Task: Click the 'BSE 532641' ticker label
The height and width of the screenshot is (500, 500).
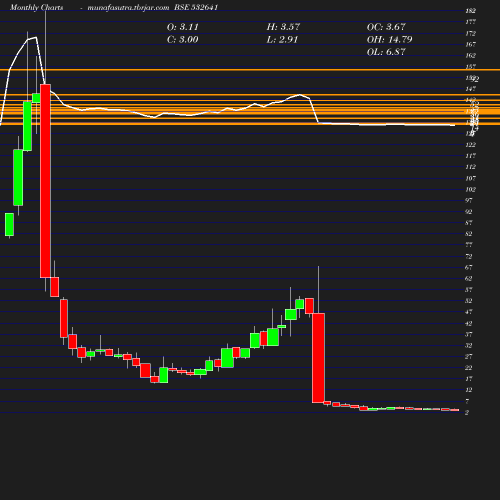Action: coord(196,7)
